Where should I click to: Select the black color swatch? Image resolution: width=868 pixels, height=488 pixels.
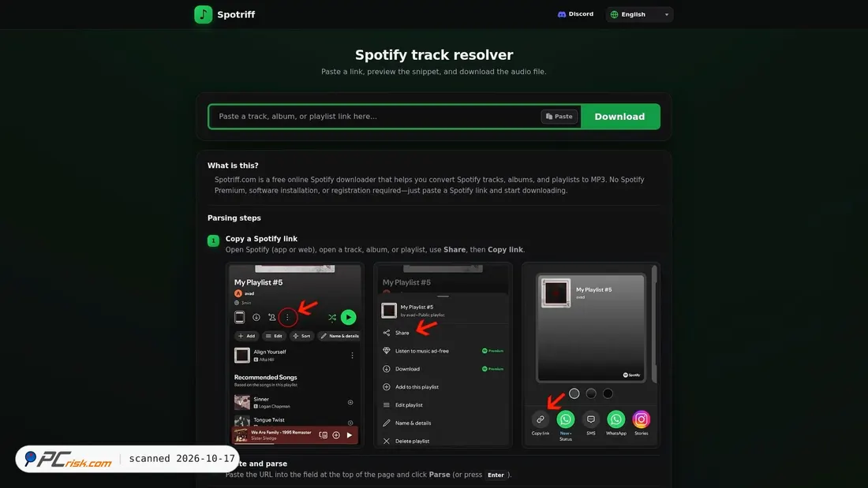coord(608,393)
